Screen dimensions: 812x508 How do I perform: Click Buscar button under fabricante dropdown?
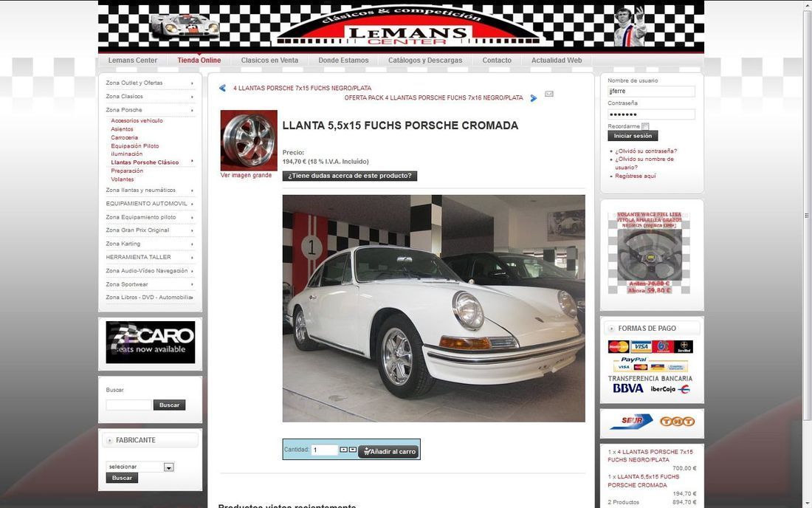point(122,478)
